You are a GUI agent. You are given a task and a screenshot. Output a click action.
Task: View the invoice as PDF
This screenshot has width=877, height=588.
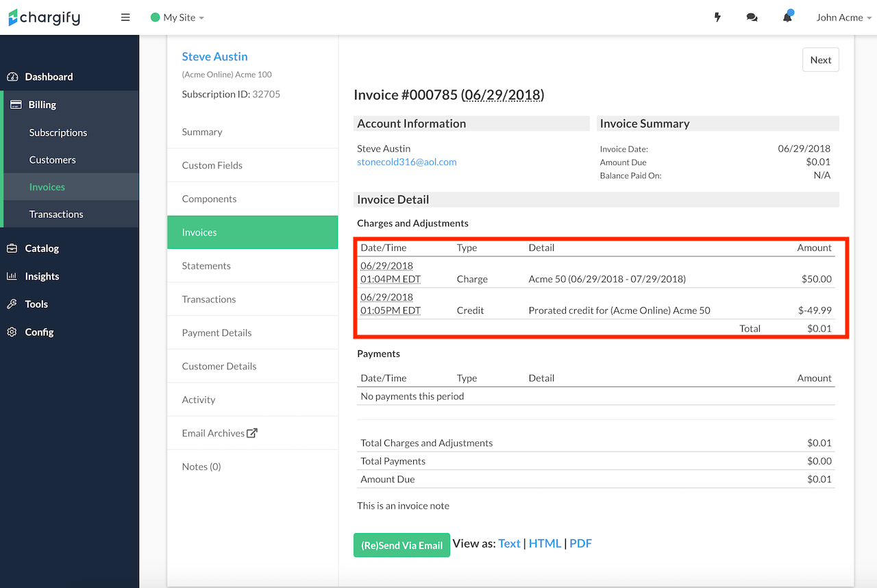tap(580, 543)
